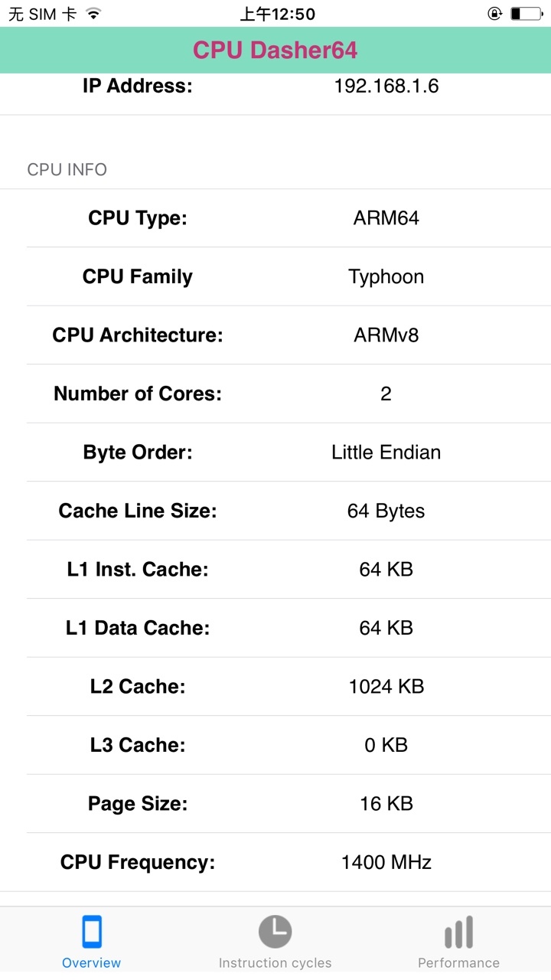The width and height of the screenshot is (551, 980).
Task: Tap the status bar clock time
Action: 277,14
